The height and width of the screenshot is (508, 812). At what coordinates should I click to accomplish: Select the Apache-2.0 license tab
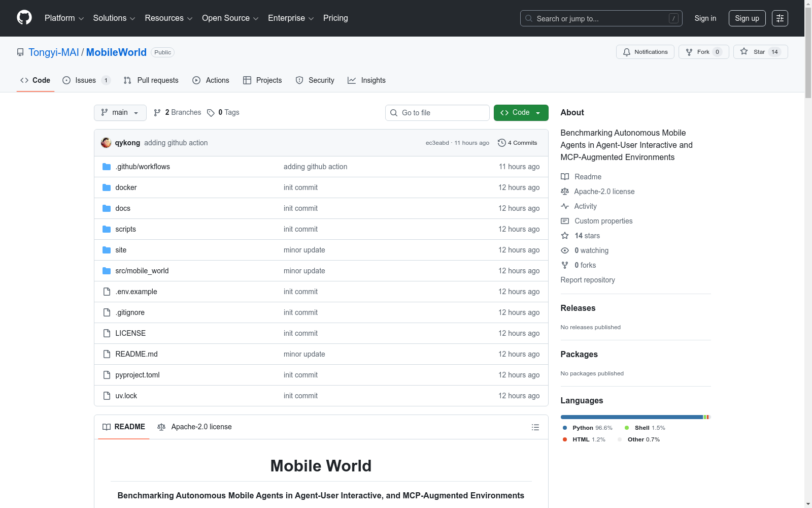coord(194,427)
